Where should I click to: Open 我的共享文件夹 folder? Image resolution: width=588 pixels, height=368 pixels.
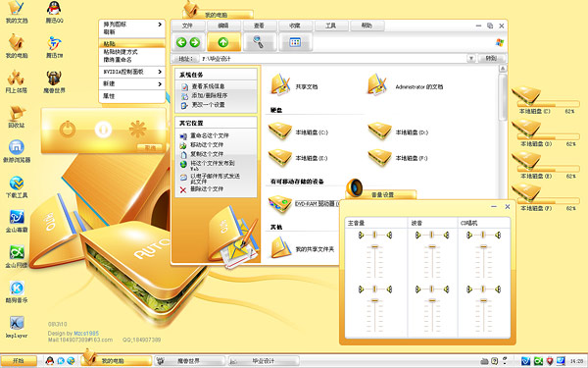(x=302, y=248)
